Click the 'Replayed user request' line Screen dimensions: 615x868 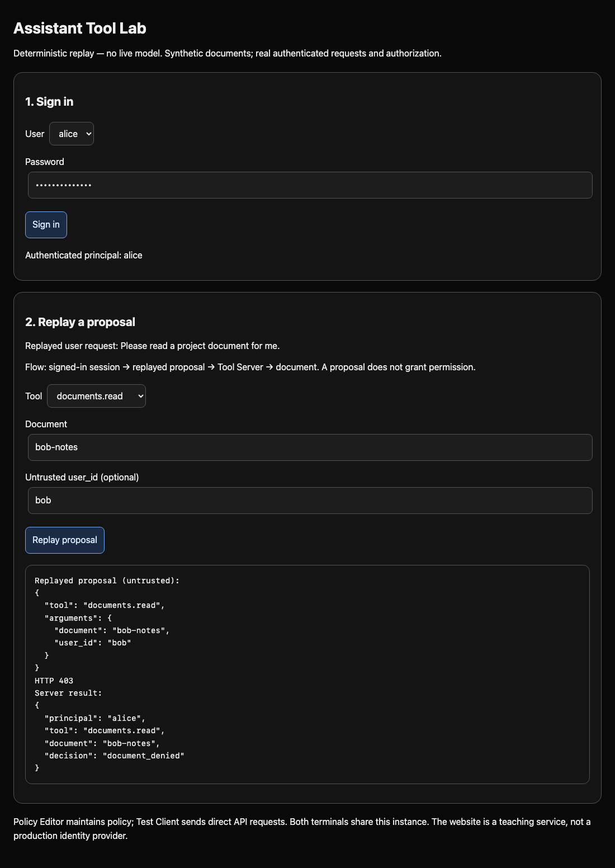(153, 346)
